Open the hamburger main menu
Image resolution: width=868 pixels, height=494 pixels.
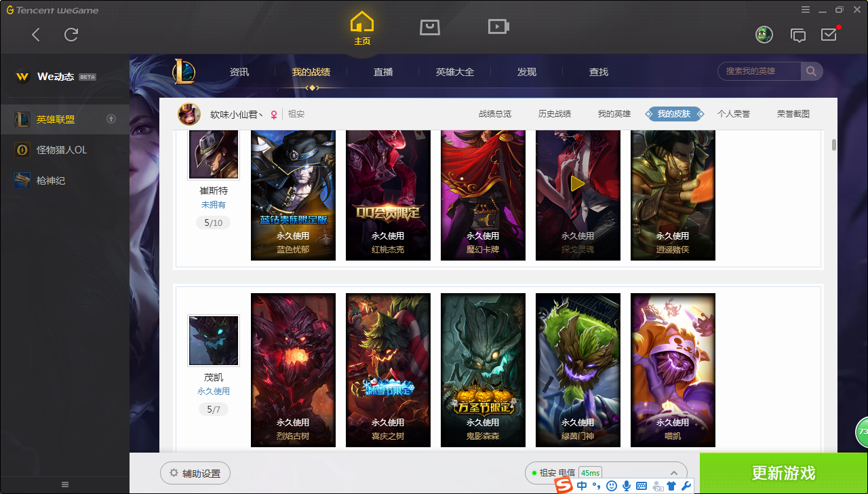(x=805, y=9)
